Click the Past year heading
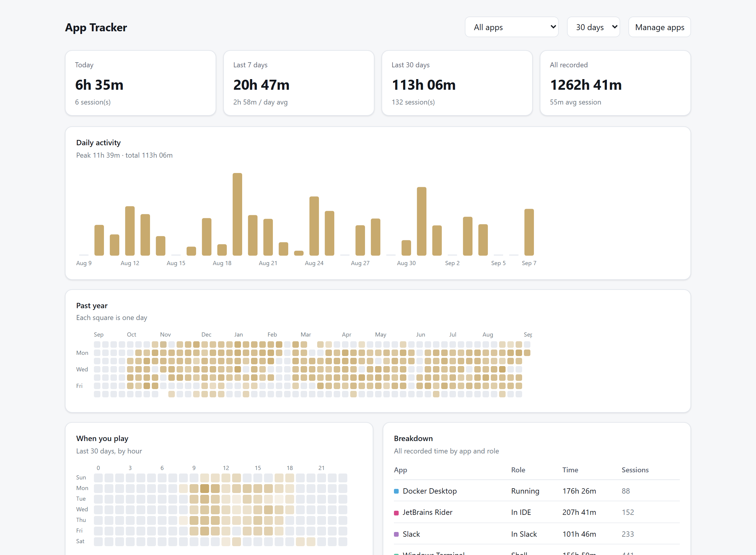This screenshot has width=756, height=555. click(92, 306)
